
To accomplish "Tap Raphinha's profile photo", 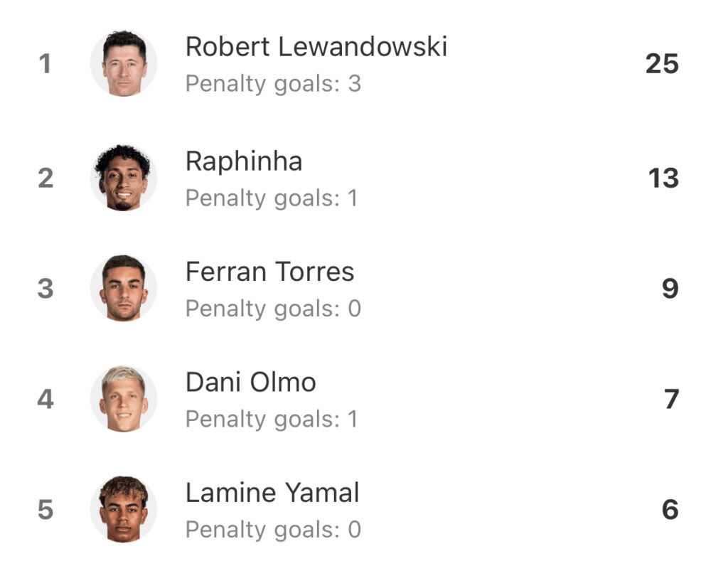I will pos(124,178).
